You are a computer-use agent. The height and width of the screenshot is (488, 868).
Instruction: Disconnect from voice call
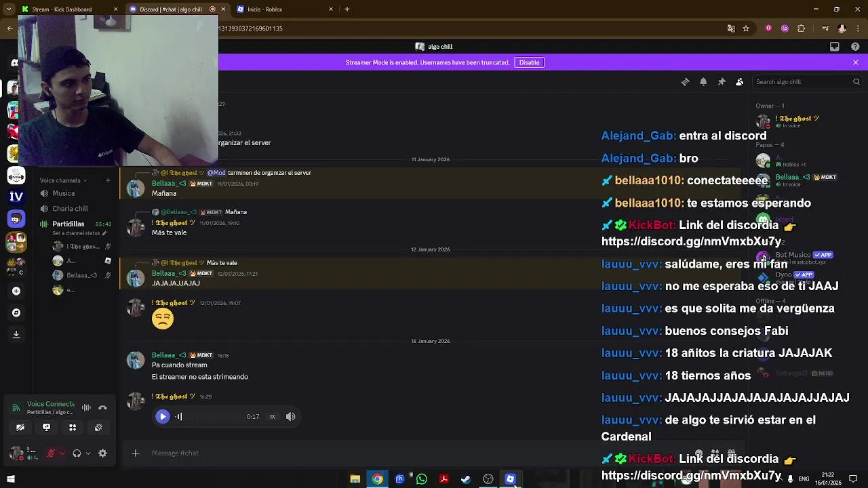103,408
